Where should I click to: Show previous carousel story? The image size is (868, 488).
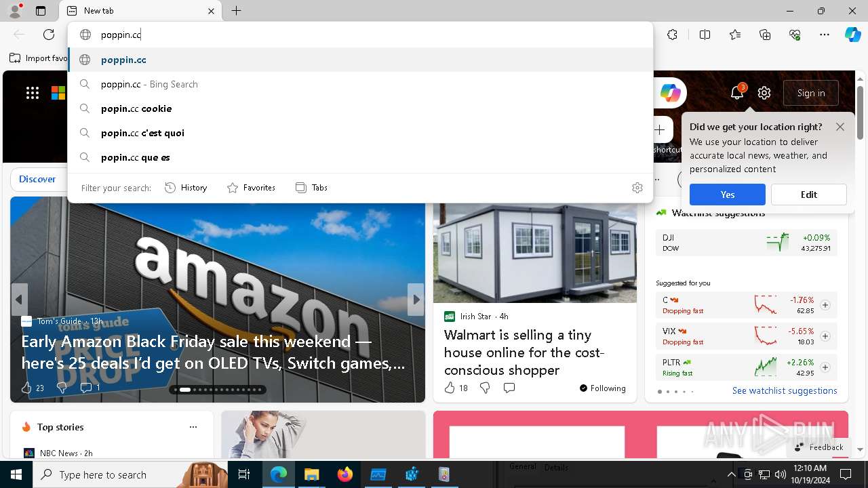19,300
